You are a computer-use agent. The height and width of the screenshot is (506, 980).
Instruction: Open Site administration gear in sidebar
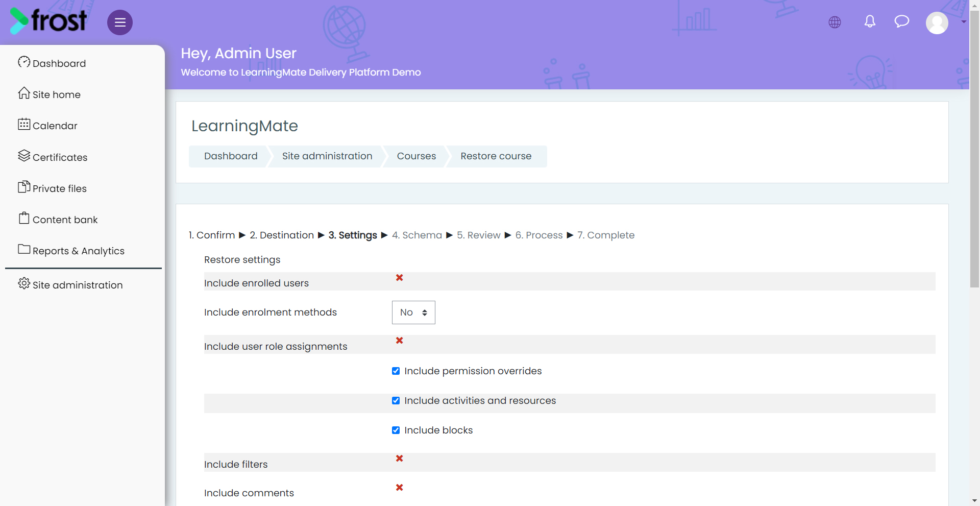point(70,284)
